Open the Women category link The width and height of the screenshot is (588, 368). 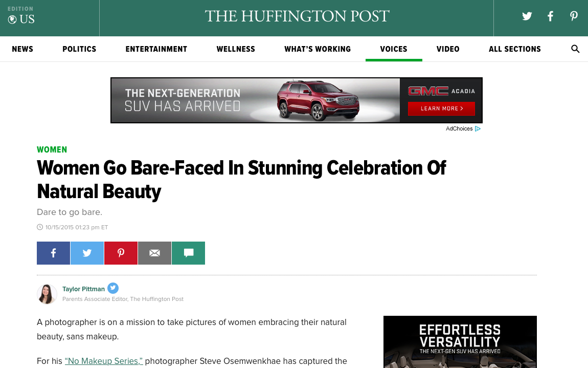(52, 149)
